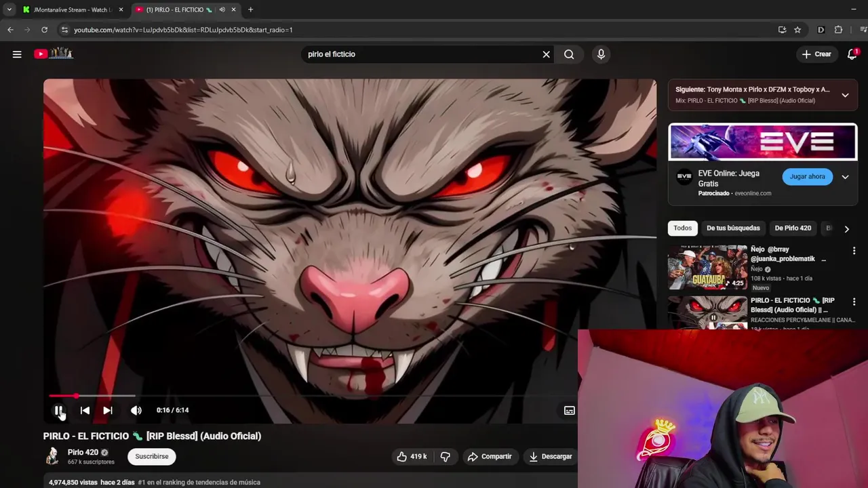
Task: Open the PIRLO reaction video thumbnail
Action: (707, 312)
